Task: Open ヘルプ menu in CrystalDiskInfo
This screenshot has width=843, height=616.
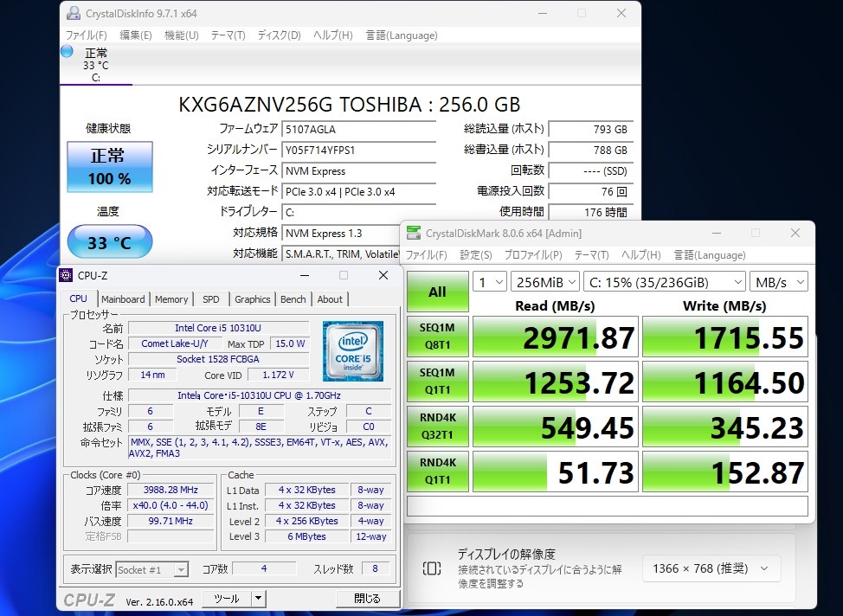Action: click(333, 35)
